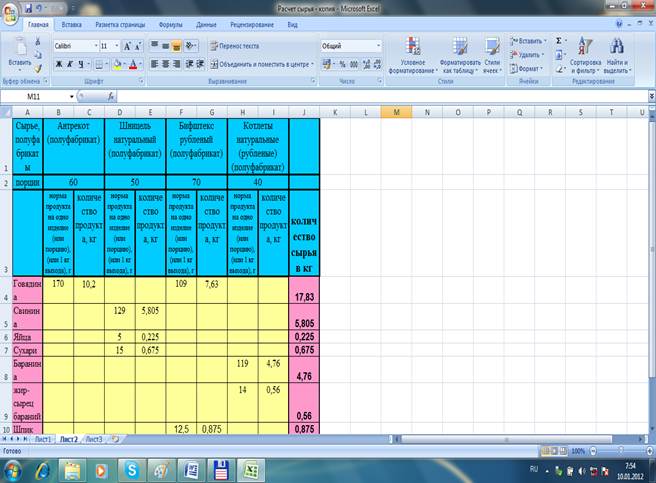Open Sort and Filter (Сортировка и фильтр)

(585, 55)
